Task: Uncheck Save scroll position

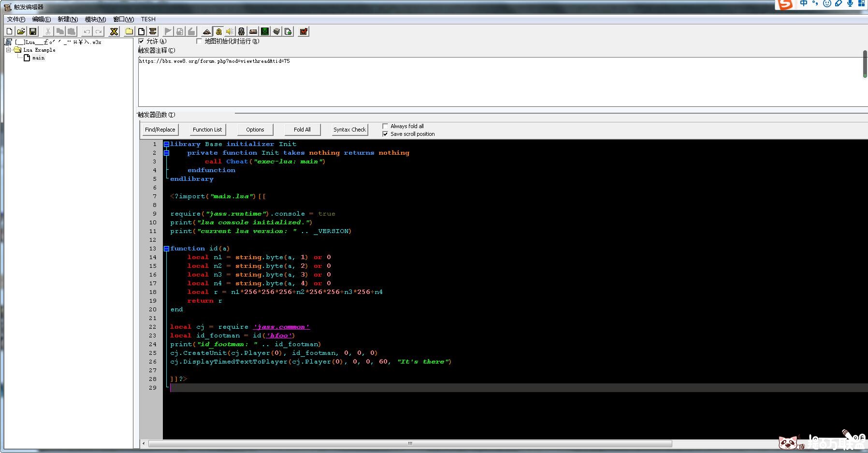Action: click(x=385, y=134)
